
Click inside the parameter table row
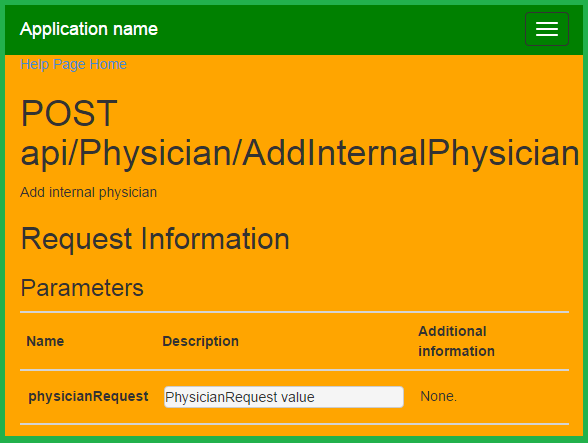(x=294, y=397)
